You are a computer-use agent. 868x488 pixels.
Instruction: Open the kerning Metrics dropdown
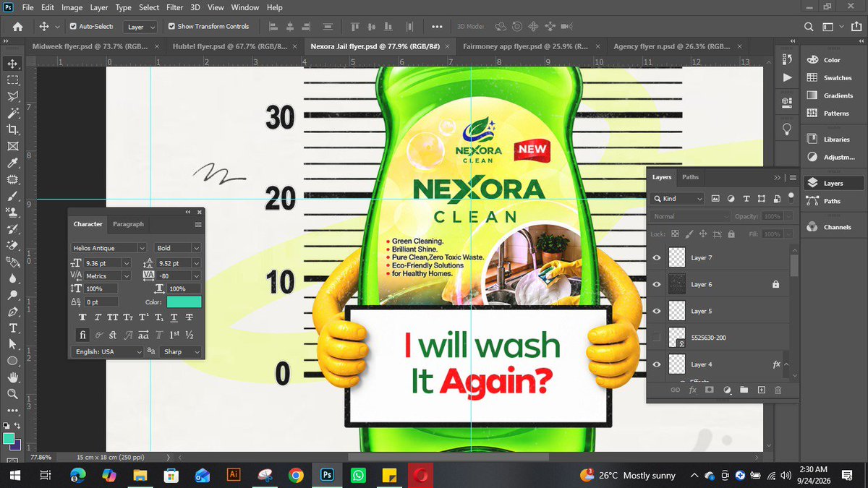(127, 276)
